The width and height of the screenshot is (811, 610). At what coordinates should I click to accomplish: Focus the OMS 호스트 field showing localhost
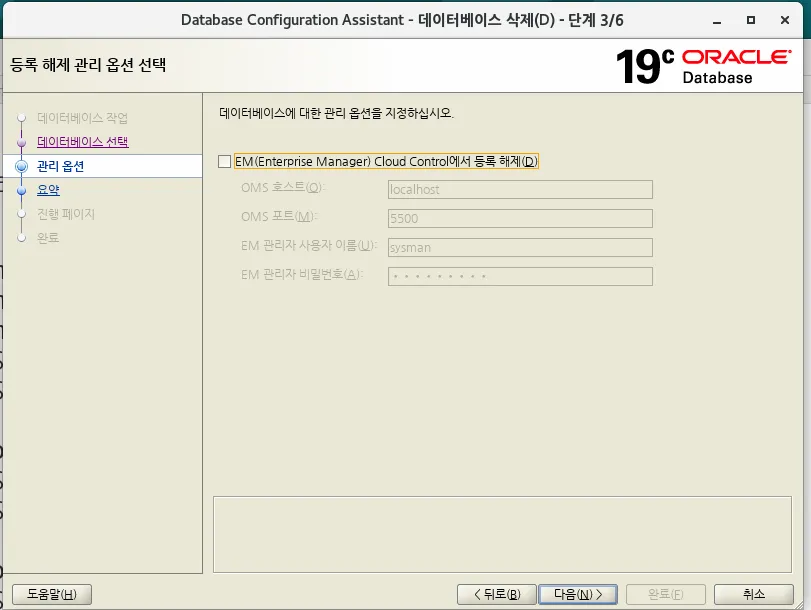point(520,189)
